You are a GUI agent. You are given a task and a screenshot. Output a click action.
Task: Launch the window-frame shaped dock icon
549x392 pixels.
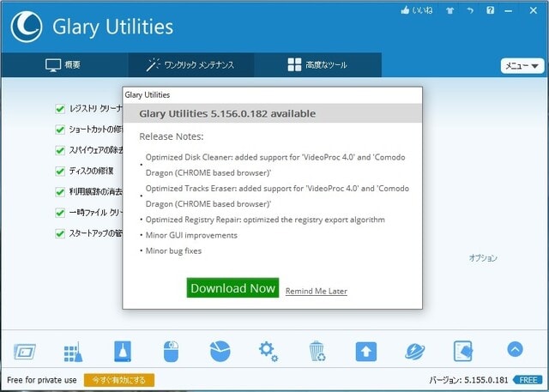[x=25, y=352]
